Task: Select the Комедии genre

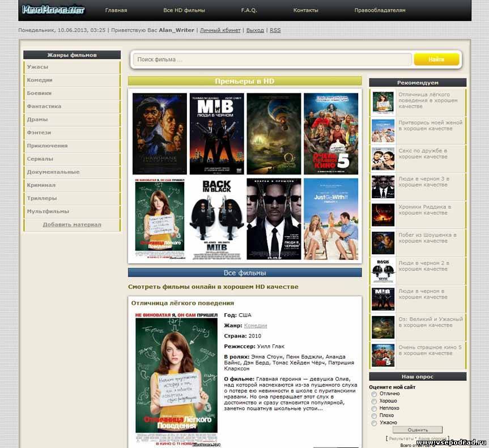Action: [72, 80]
